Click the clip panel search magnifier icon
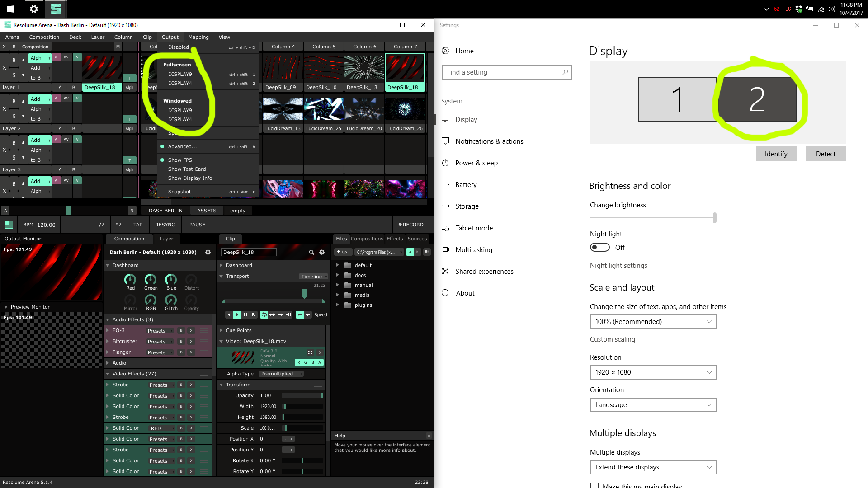This screenshot has width=868, height=488. click(x=311, y=252)
